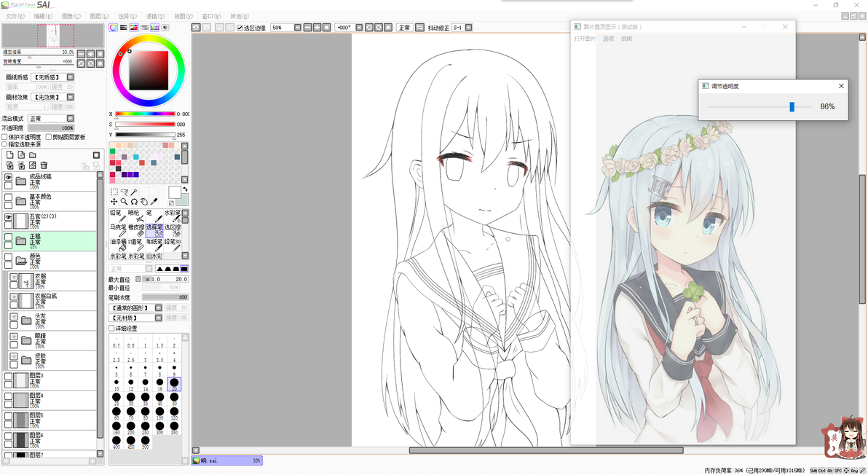Select the 图层4 layer row
This screenshot has width=868, height=475.
click(50, 400)
